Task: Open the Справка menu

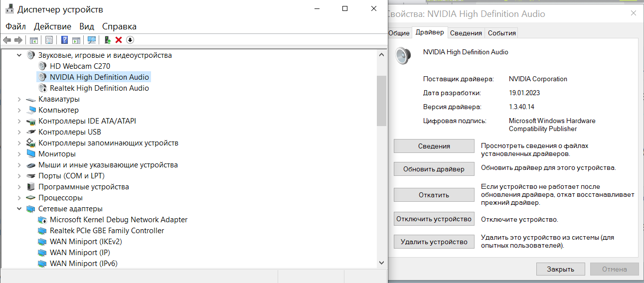Action: (x=119, y=26)
